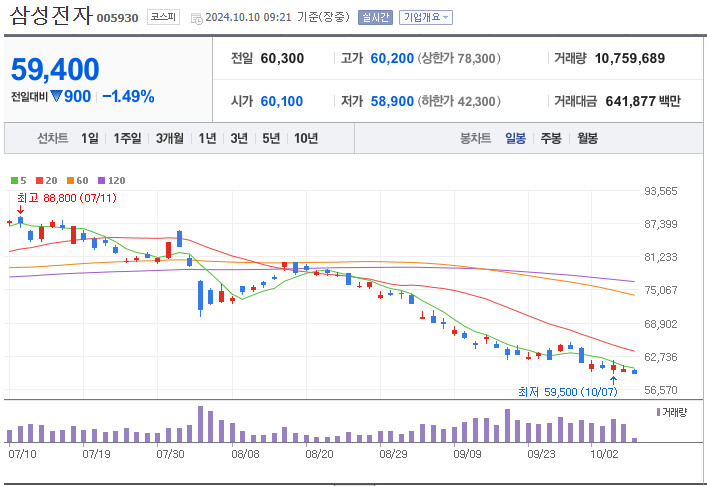This screenshot has height=486, width=707.
Task: Select the 1일 line chart period
Action: click(90, 139)
